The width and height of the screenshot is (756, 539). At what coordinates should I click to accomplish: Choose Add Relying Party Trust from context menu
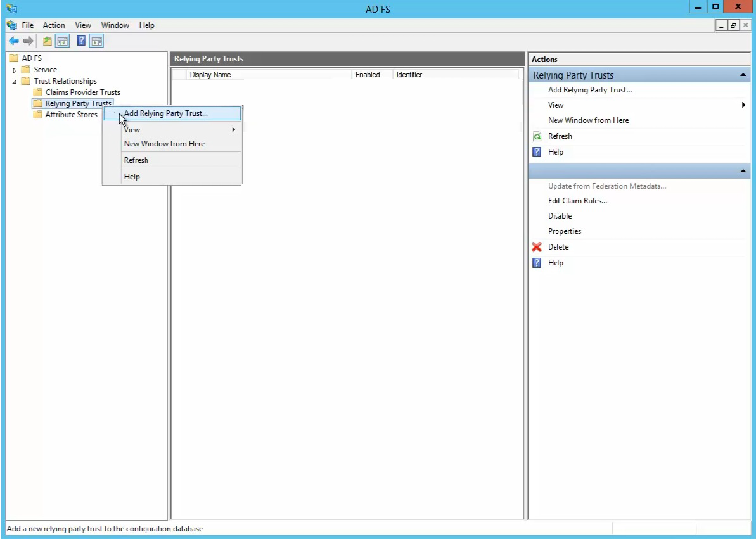pos(166,113)
